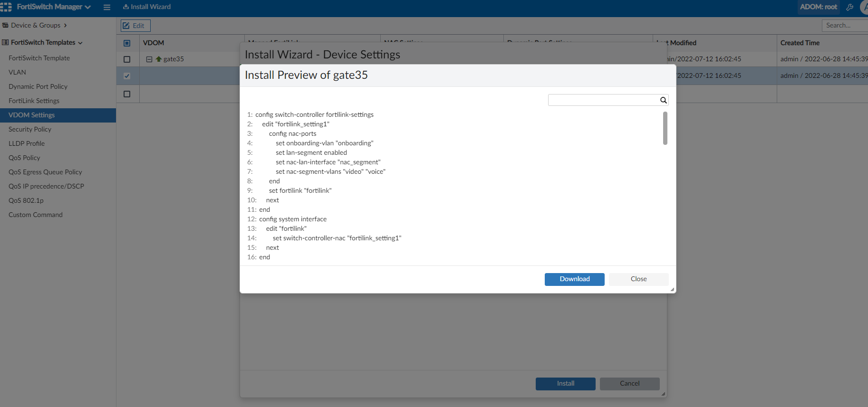The width and height of the screenshot is (868, 407).
Task: Click the Device & Groups icon
Action: (x=5, y=25)
